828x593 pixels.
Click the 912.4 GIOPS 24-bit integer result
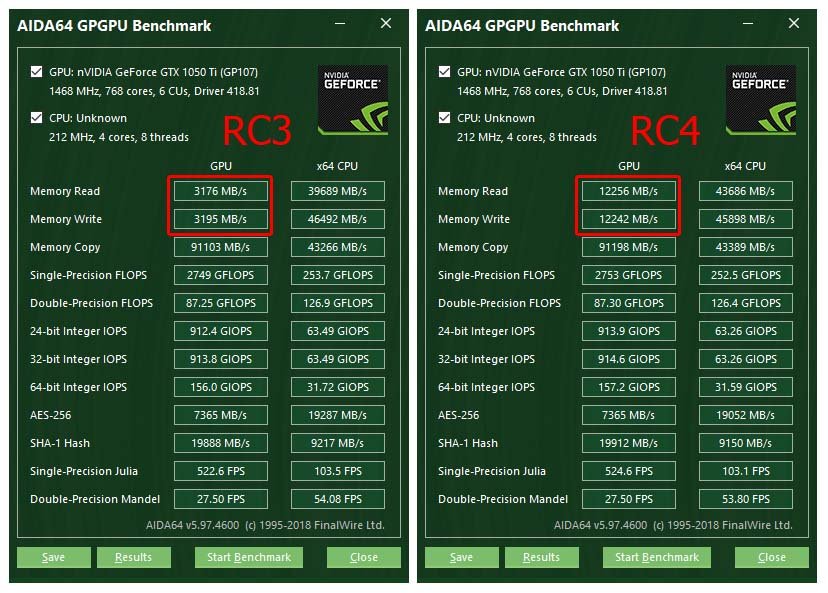point(221,331)
